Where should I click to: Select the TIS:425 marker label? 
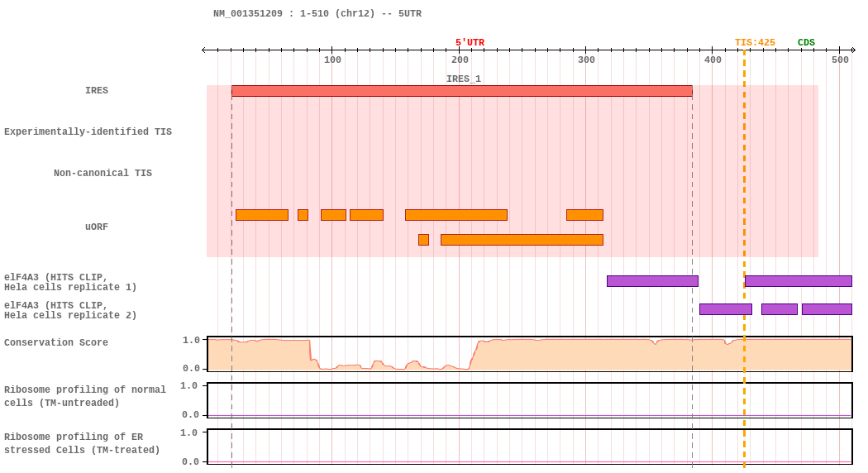[x=755, y=43]
